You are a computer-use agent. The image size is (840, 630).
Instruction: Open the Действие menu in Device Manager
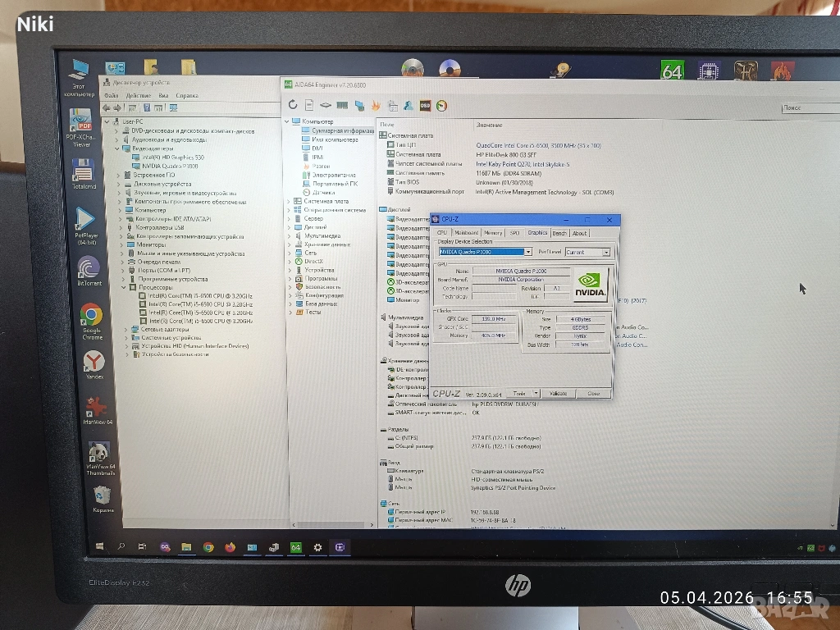point(138,95)
